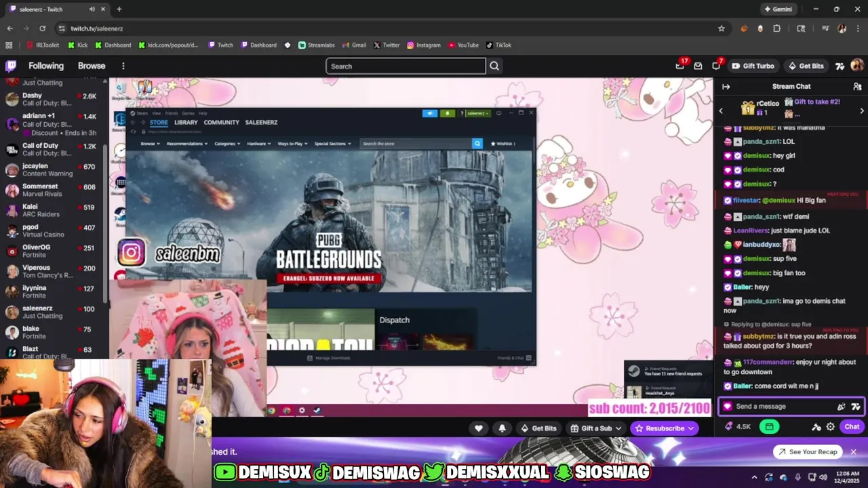Open Prime loot crown icon with 17 badge
868x488 pixels.
[680, 66]
